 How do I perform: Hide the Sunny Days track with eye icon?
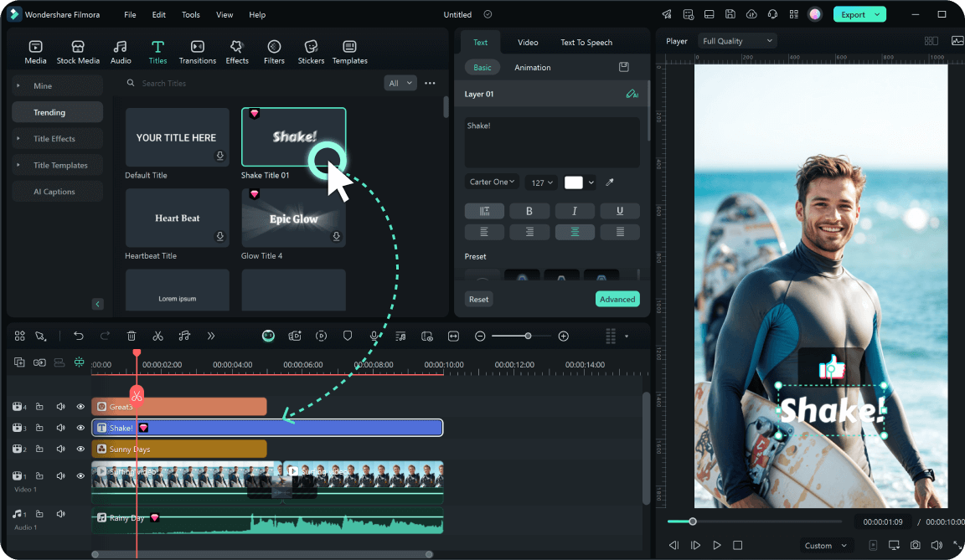[80, 449]
